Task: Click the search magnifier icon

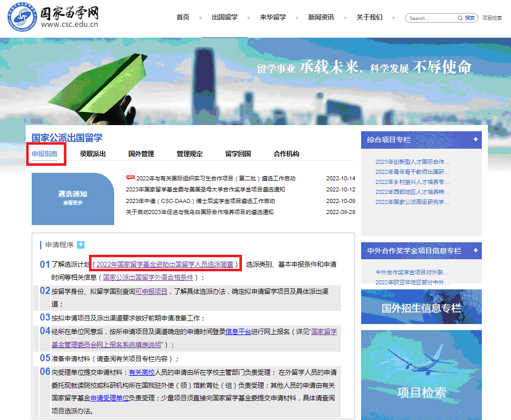Action: coord(460,18)
